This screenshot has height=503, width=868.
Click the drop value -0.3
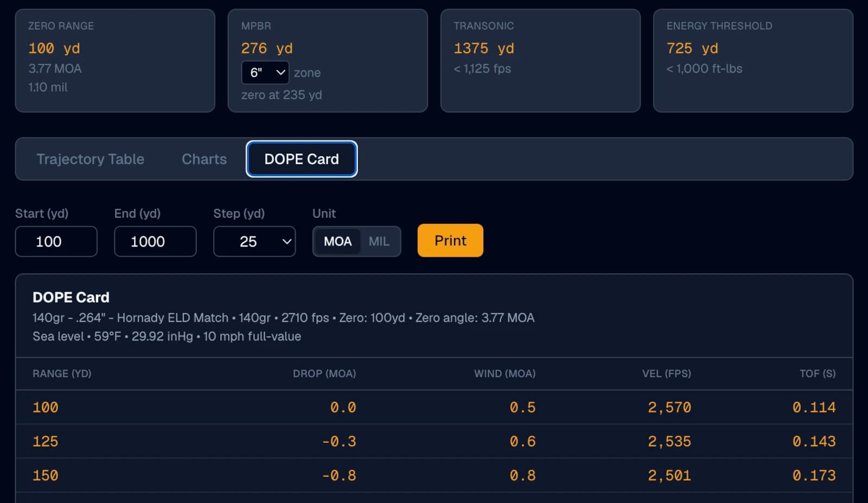click(339, 442)
